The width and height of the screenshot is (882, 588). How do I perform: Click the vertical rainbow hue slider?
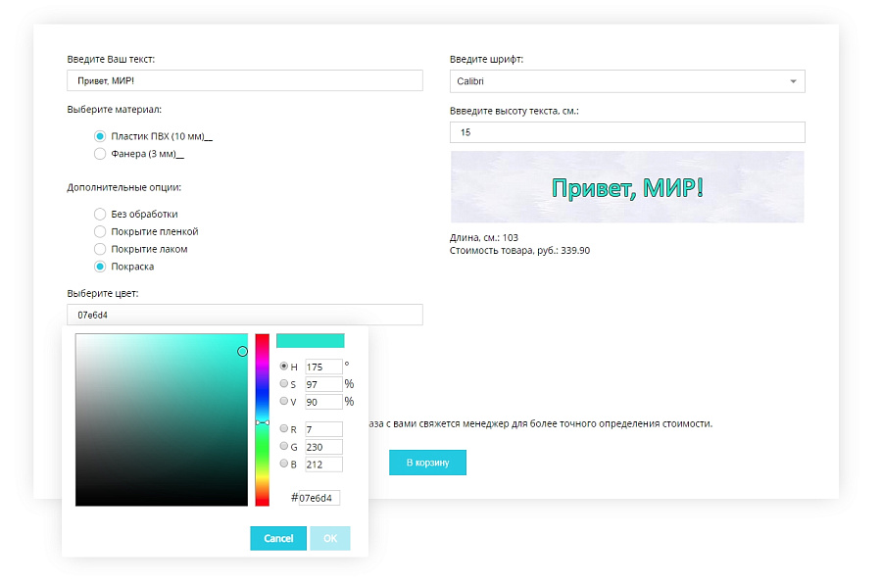point(262,419)
